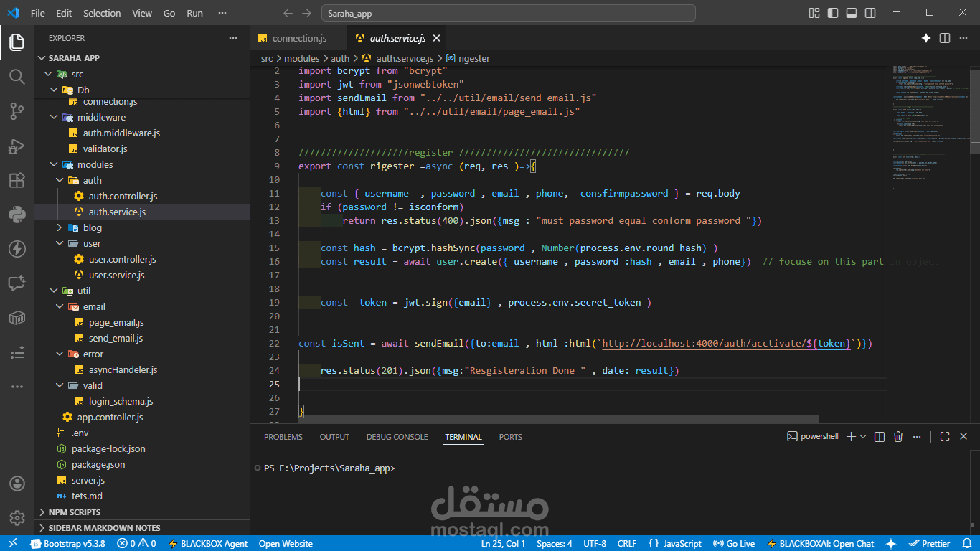Collapse the modules folder
Image resolution: width=980 pixels, height=551 pixels.
(x=142, y=164)
